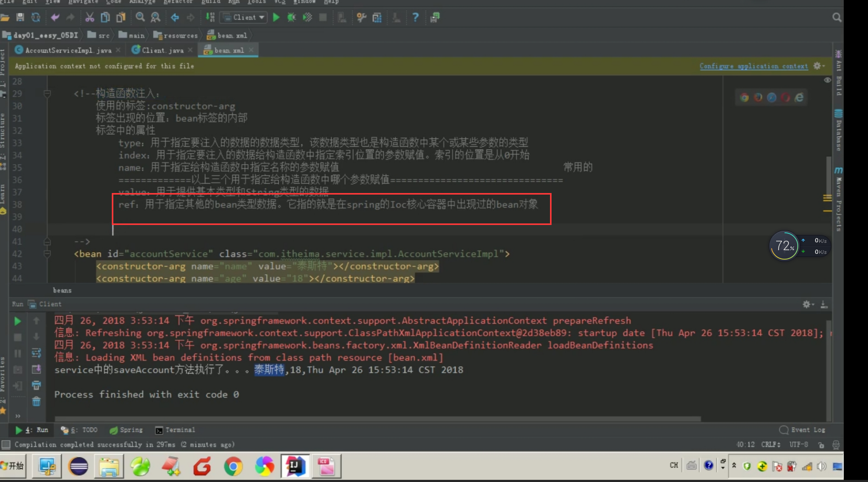The image size is (868, 482).
Task: Run Client with the green play button
Action: [276, 17]
